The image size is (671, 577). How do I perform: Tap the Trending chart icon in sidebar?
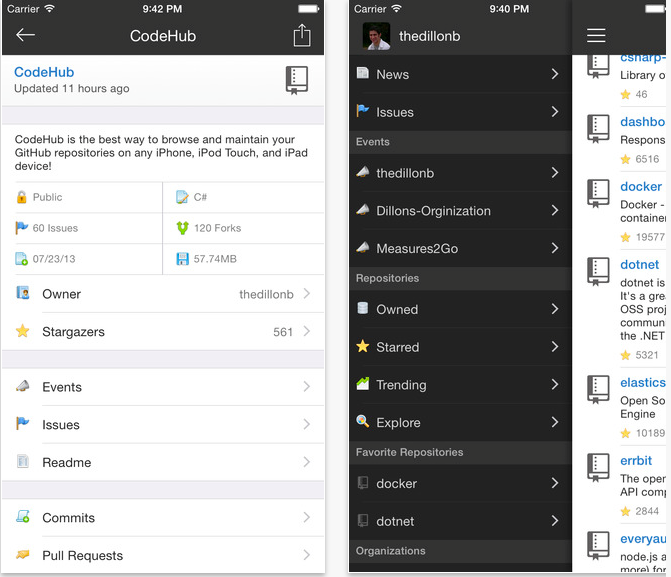click(362, 384)
